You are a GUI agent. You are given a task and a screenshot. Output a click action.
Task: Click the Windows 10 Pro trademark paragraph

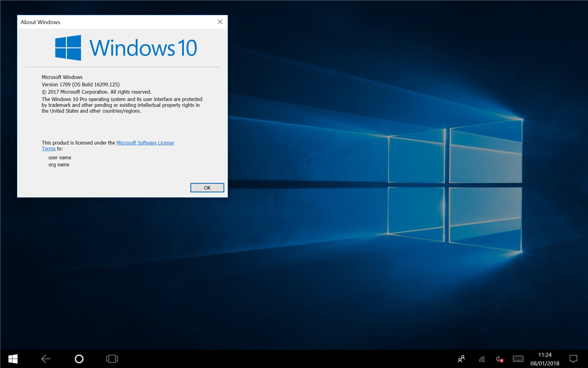pos(122,105)
